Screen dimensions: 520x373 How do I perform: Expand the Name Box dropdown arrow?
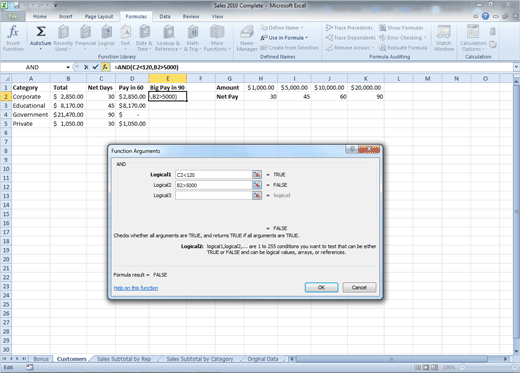click(68, 67)
